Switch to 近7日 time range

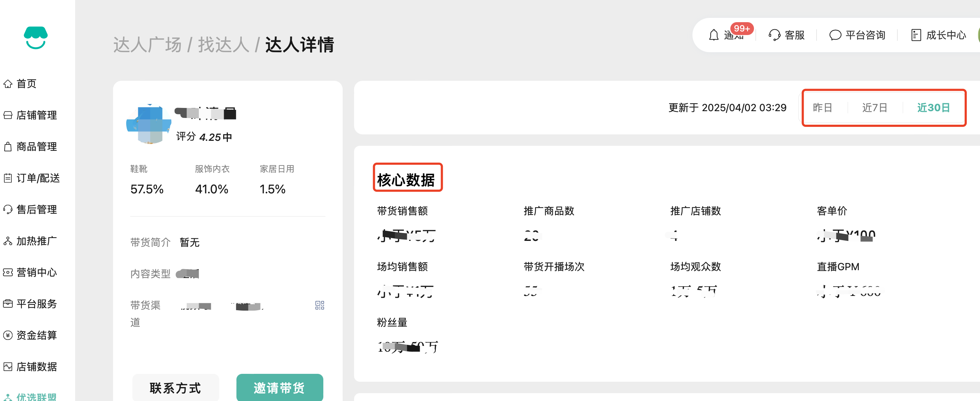tap(874, 108)
